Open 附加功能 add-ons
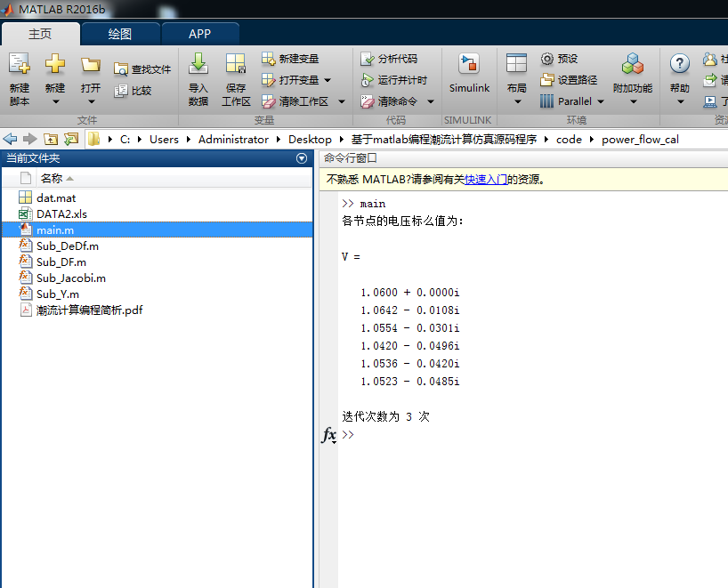The width and height of the screenshot is (728, 588). click(633, 73)
